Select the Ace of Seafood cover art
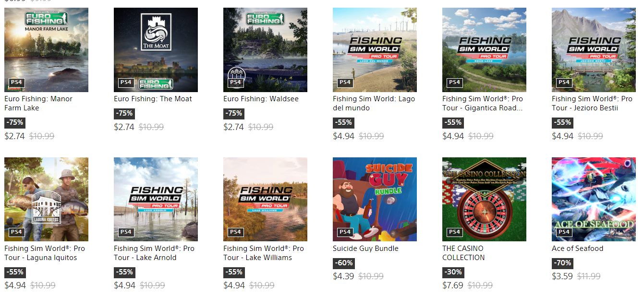The image size is (644, 296). [x=594, y=199]
